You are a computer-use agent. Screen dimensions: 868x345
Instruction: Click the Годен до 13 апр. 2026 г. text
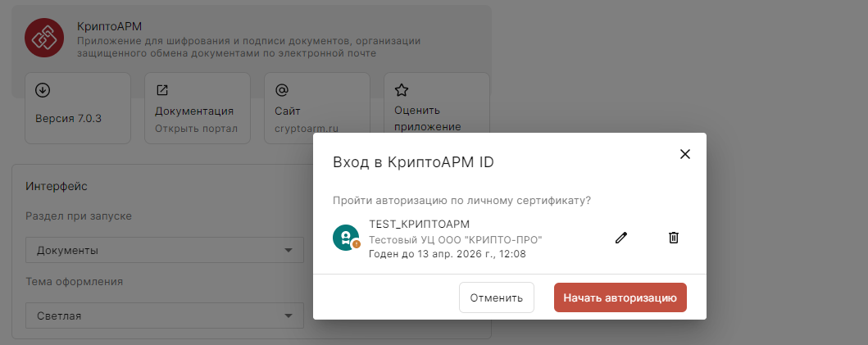click(448, 254)
